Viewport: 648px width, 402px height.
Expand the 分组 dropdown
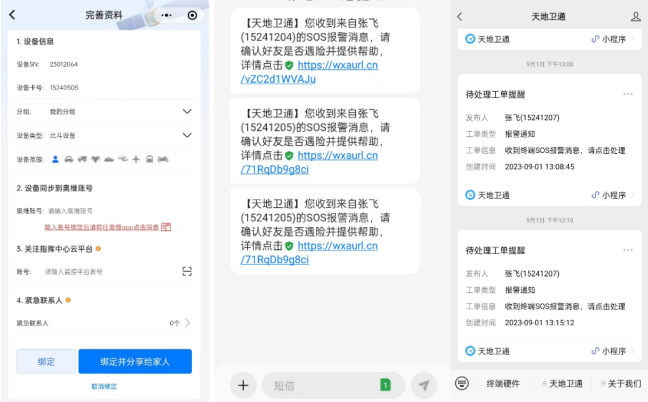(187, 112)
